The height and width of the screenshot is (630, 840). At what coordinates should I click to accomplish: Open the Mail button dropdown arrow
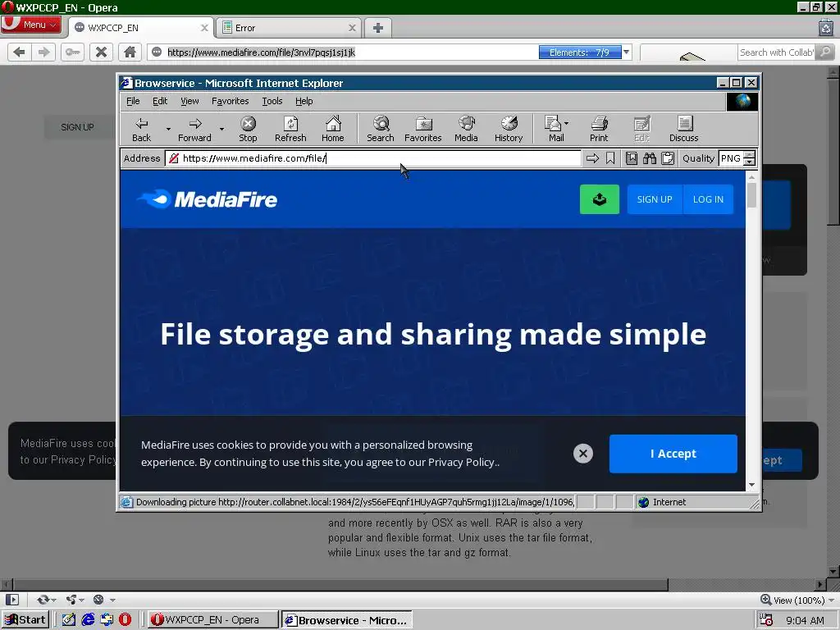pyautogui.click(x=566, y=123)
